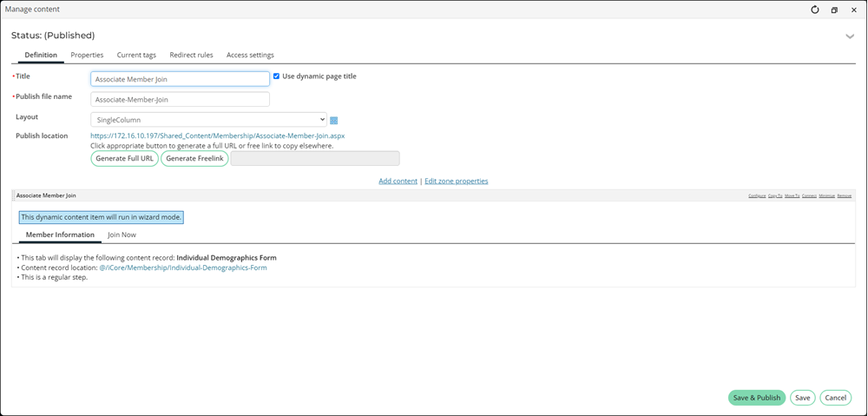The height and width of the screenshot is (416, 868).
Task: Click Connect link in content header
Action: [809, 196]
